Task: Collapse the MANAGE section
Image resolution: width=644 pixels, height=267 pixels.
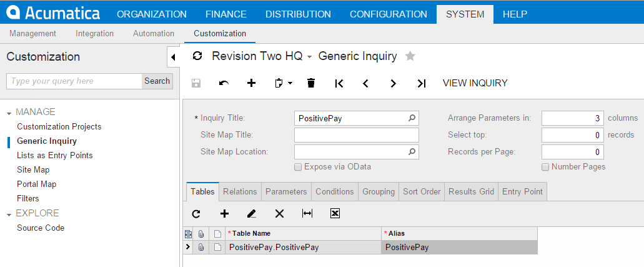Action: click(9, 113)
